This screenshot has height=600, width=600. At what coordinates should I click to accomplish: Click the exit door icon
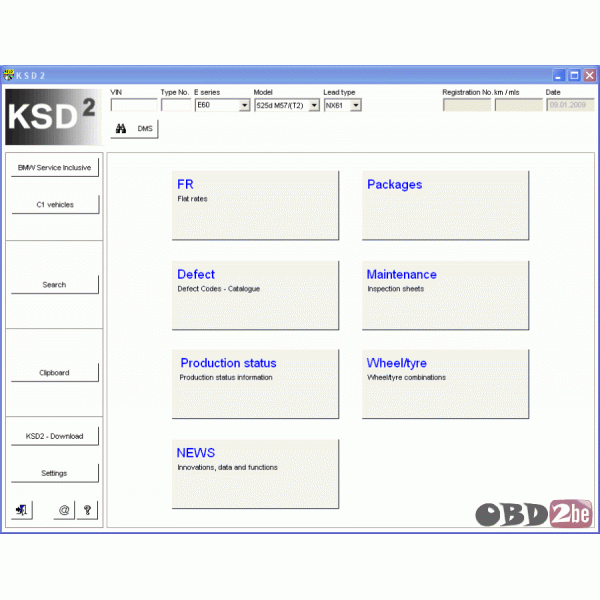click(x=22, y=510)
